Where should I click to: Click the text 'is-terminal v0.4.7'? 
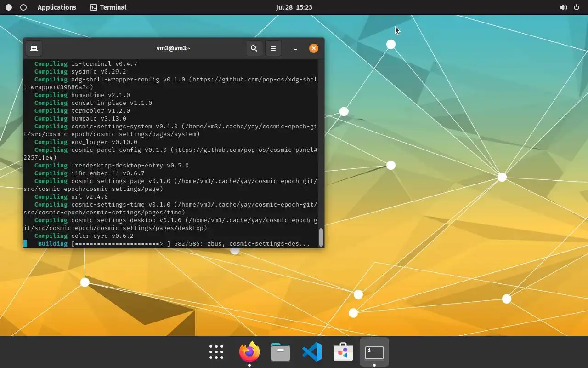[104, 64]
